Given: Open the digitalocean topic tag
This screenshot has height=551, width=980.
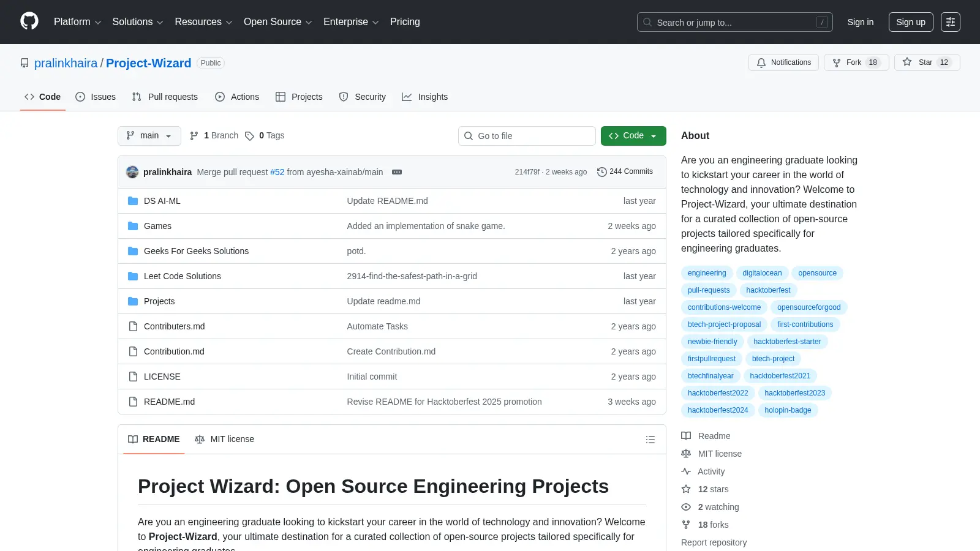Looking at the screenshot, I should coord(762,273).
